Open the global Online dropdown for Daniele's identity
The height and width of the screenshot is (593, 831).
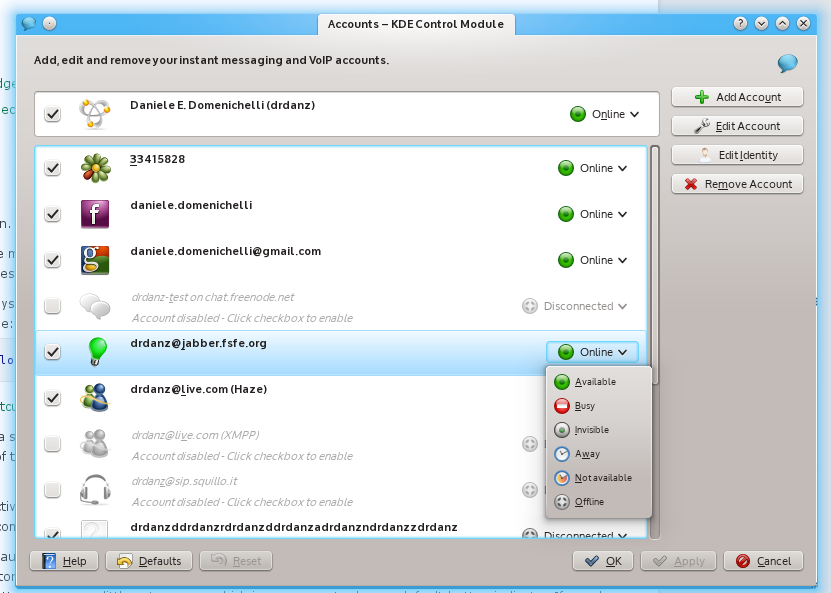coord(604,114)
